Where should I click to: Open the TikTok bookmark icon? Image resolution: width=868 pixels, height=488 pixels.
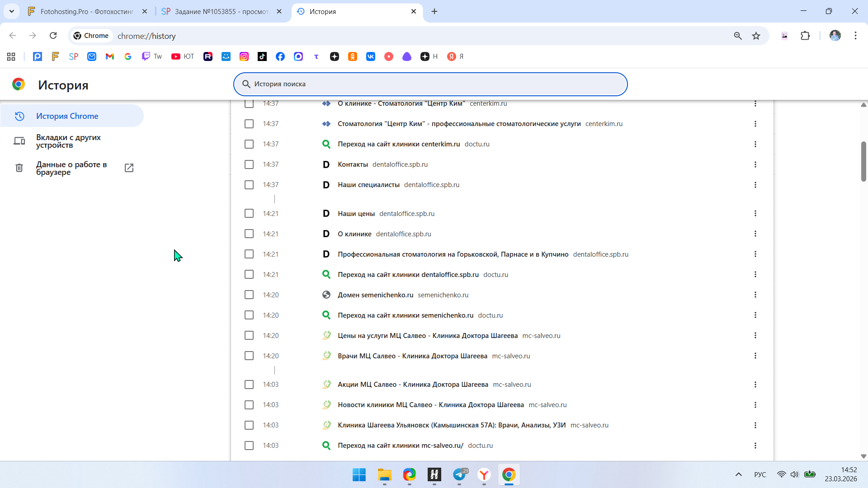click(x=262, y=56)
